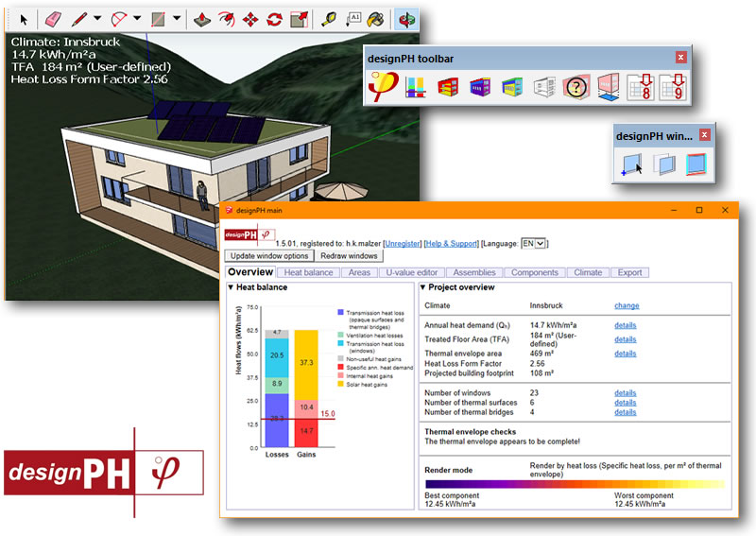The image size is (756, 536).
Task: Open the Components tab
Action: point(535,272)
